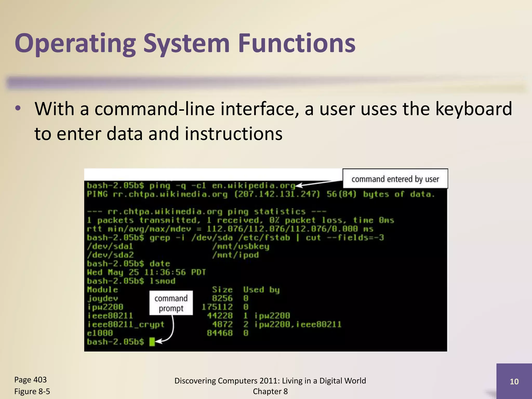The width and height of the screenshot is (532, 399).
Task: Click the "1 packets transmitted" line
Action: (241, 220)
